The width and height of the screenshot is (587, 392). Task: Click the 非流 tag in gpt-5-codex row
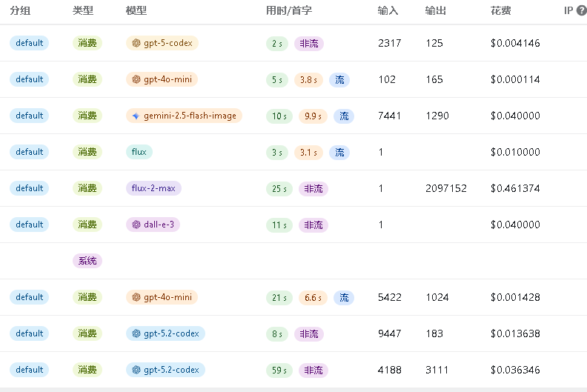(309, 44)
